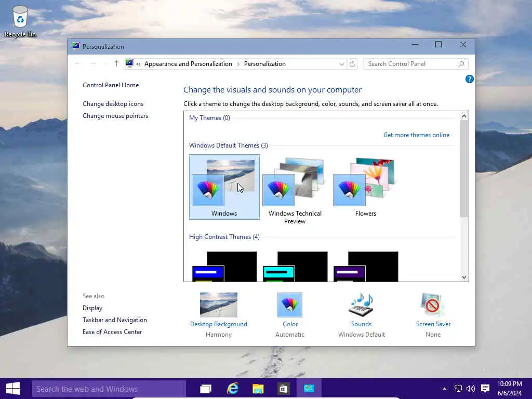The image size is (532, 399).
Task: Open Task View on the taskbar
Action: 206,389
